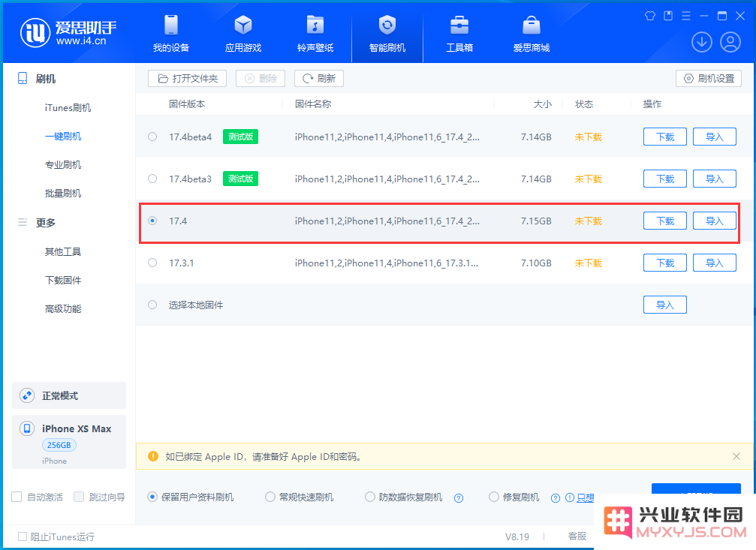The width and height of the screenshot is (756, 550).
Task: Click the 大小 column header
Action: (x=542, y=104)
